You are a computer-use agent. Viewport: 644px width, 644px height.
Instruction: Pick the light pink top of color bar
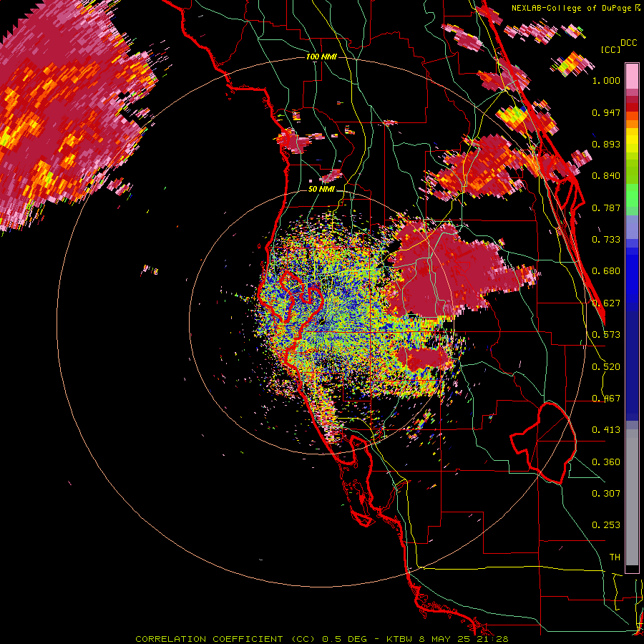[x=632, y=76]
